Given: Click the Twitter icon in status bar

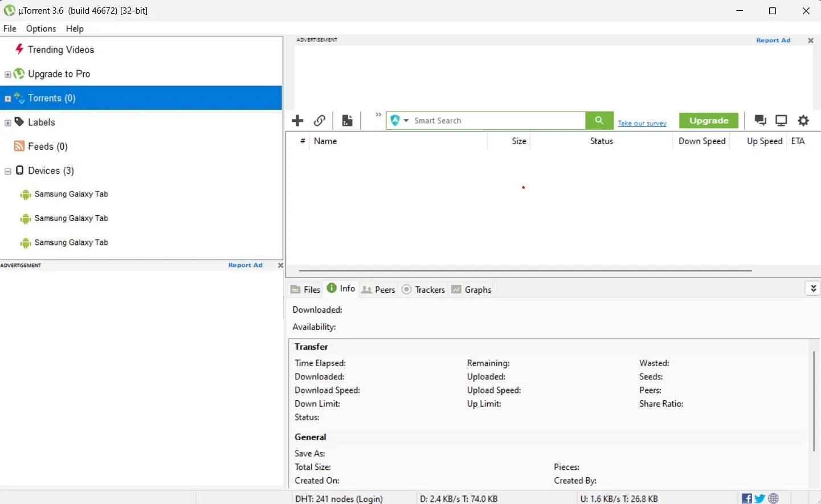Looking at the screenshot, I should [759, 499].
